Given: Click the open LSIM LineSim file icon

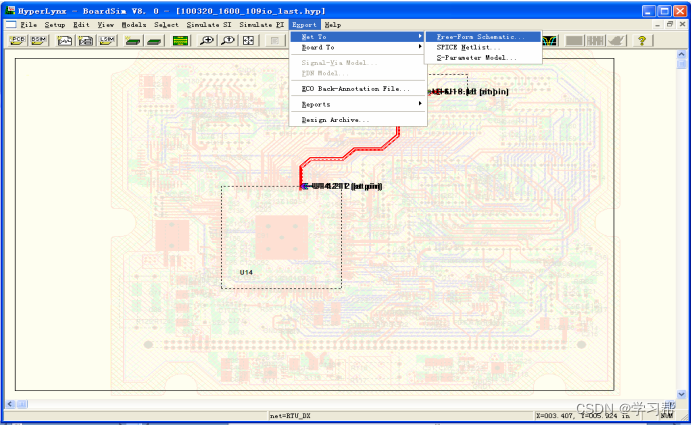Looking at the screenshot, I should 107,41.
